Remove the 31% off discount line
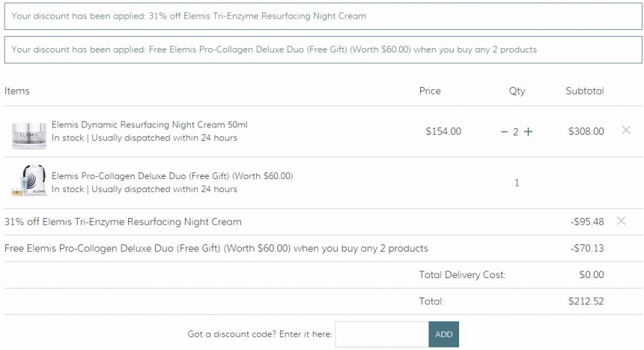The width and height of the screenshot is (644, 350). coord(621,221)
